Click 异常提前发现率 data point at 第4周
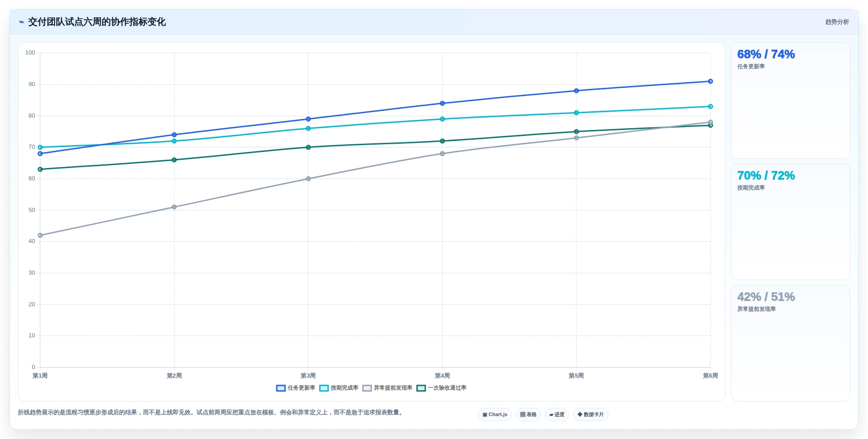Viewport: 868px width, 439px height. pyautogui.click(x=442, y=154)
